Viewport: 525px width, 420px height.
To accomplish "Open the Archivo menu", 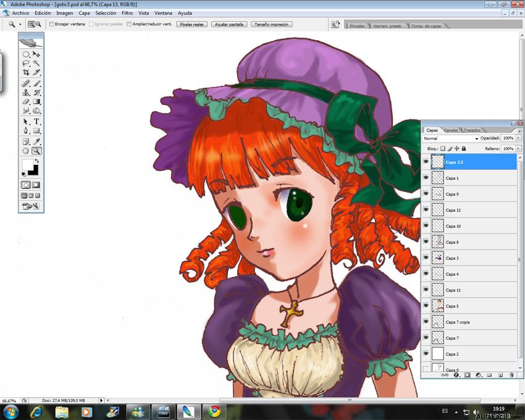I will click(x=20, y=13).
